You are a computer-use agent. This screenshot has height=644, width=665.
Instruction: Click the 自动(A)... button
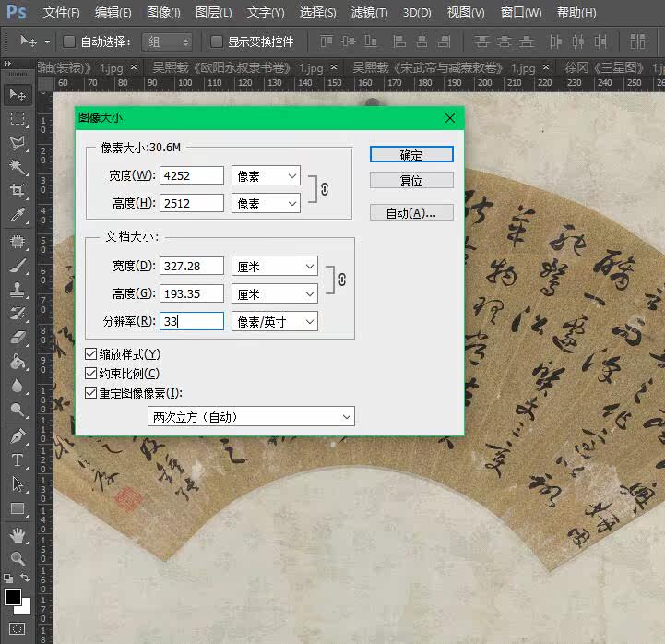411,213
